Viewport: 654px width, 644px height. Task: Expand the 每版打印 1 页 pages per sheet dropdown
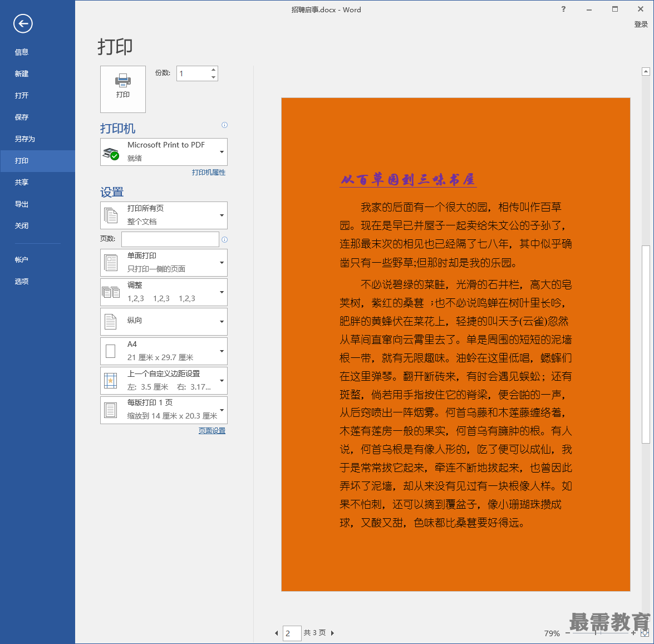point(164,410)
